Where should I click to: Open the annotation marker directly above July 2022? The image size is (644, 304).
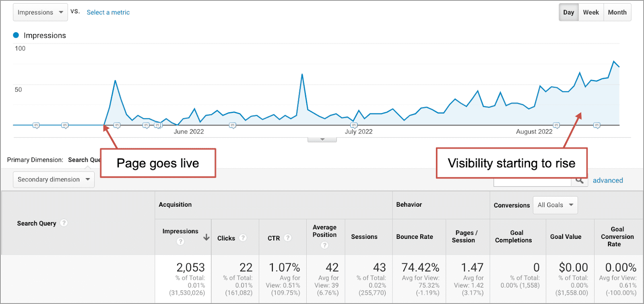354,125
